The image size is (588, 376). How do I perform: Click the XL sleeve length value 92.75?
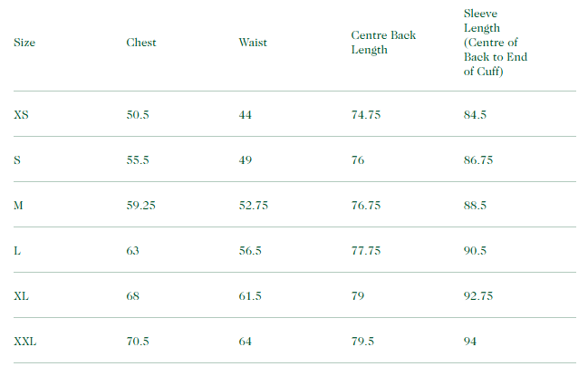coord(478,296)
